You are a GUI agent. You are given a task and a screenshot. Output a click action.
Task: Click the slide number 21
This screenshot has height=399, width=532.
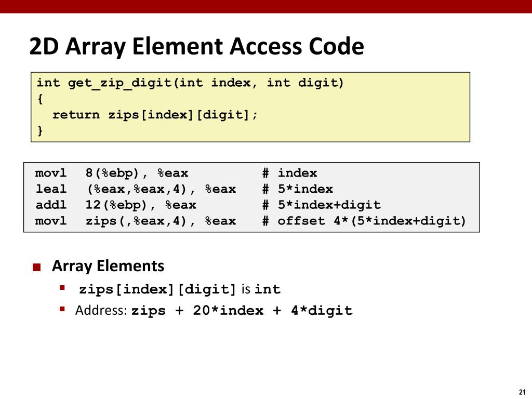coord(522,392)
